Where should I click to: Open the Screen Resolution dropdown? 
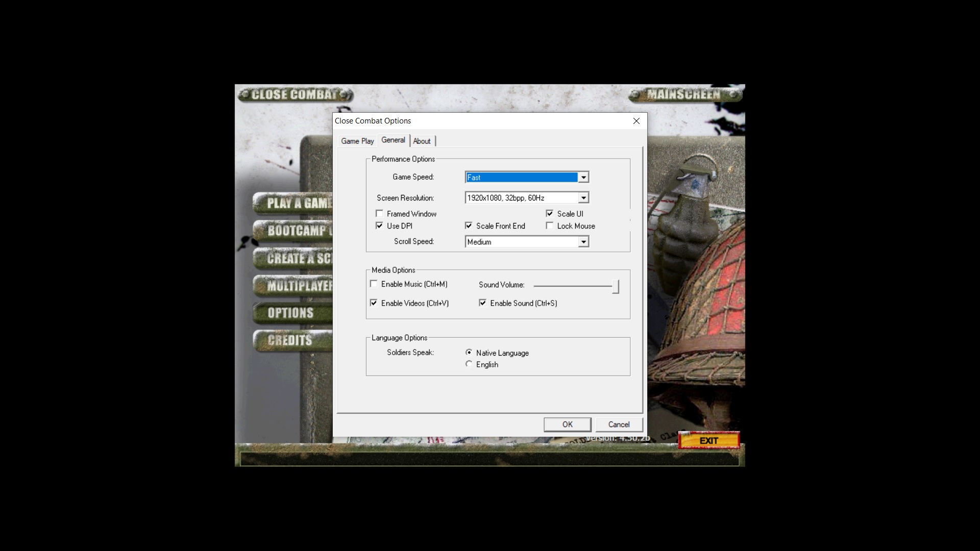pyautogui.click(x=583, y=198)
